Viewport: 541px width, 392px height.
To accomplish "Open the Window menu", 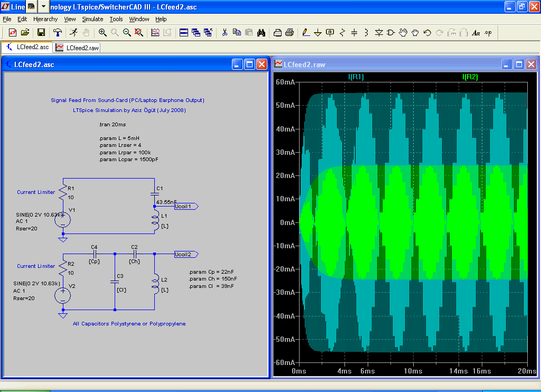I will click(x=139, y=19).
